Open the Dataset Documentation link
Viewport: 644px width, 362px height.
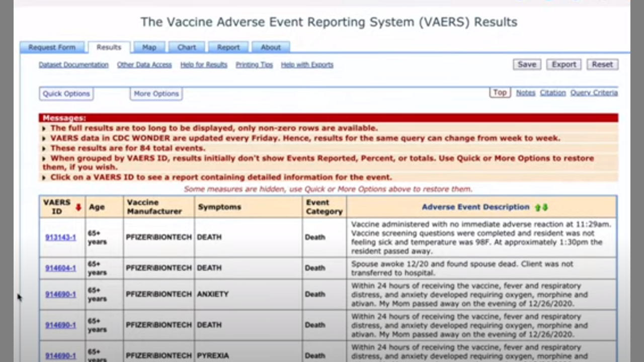pos(73,65)
